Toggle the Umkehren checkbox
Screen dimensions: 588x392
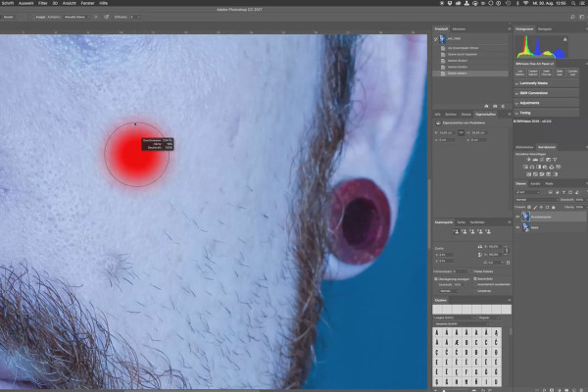(x=475, y=291)
